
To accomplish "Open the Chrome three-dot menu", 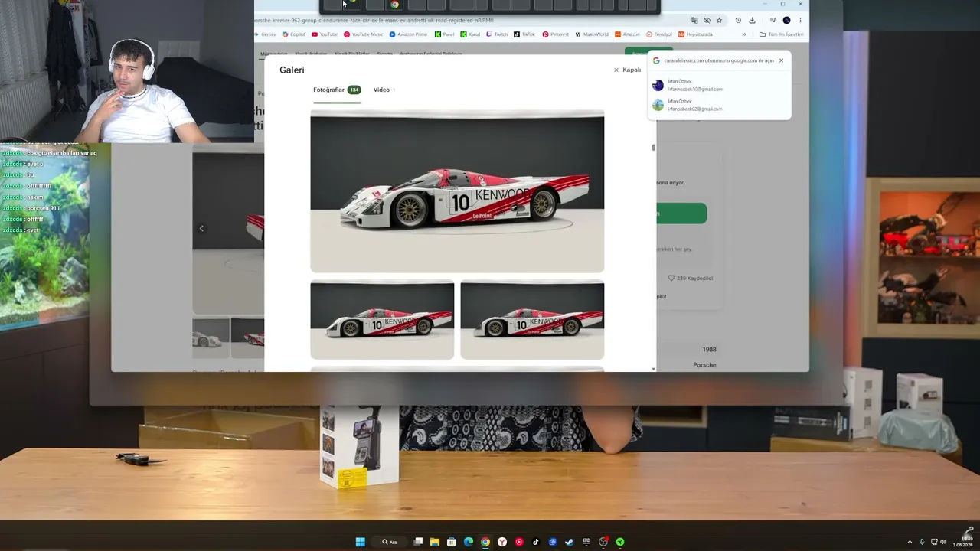I will tap(800, 21).
